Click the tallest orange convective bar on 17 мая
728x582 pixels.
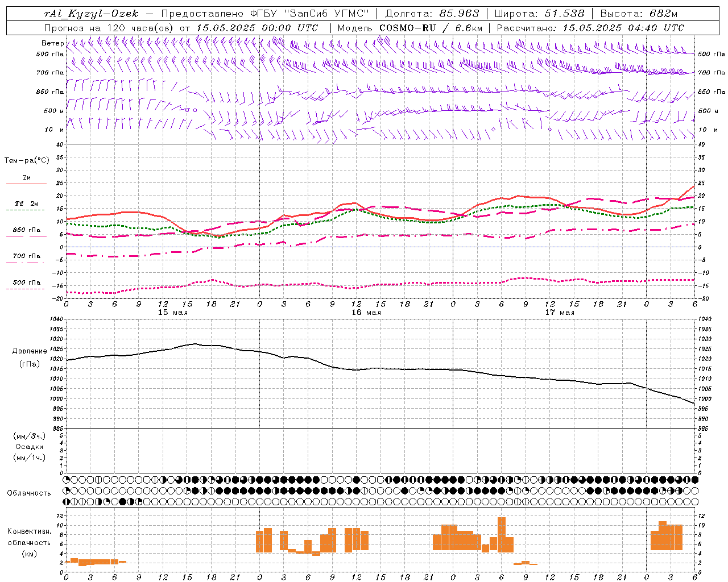[502, 534]
